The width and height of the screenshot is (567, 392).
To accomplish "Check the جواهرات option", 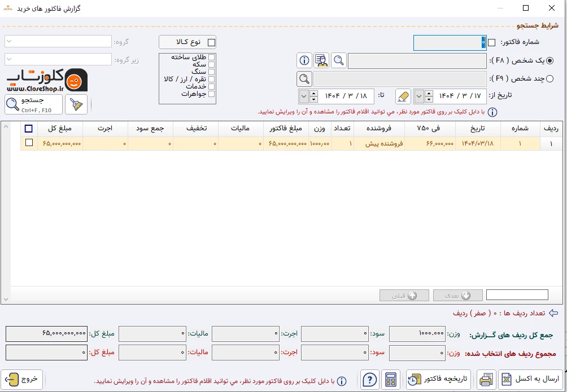I will pyautogui.click(x=212, y=94).
